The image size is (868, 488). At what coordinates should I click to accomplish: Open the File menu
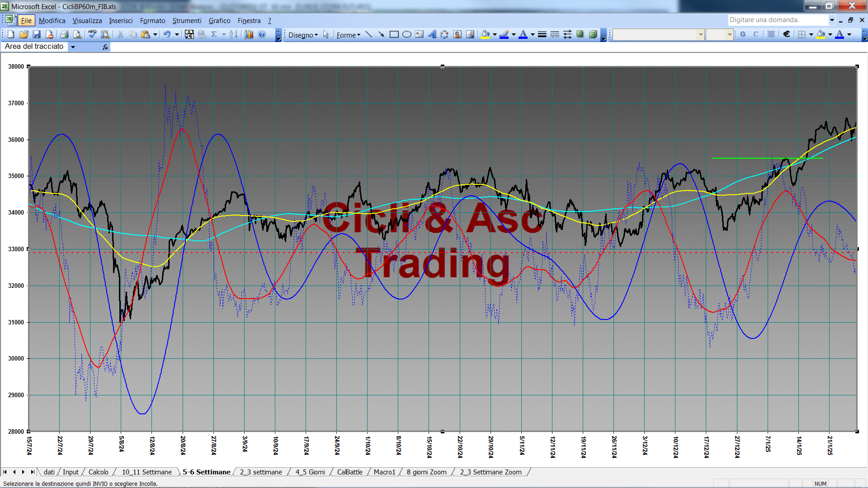pyautogui.click(x=26, y=20)
